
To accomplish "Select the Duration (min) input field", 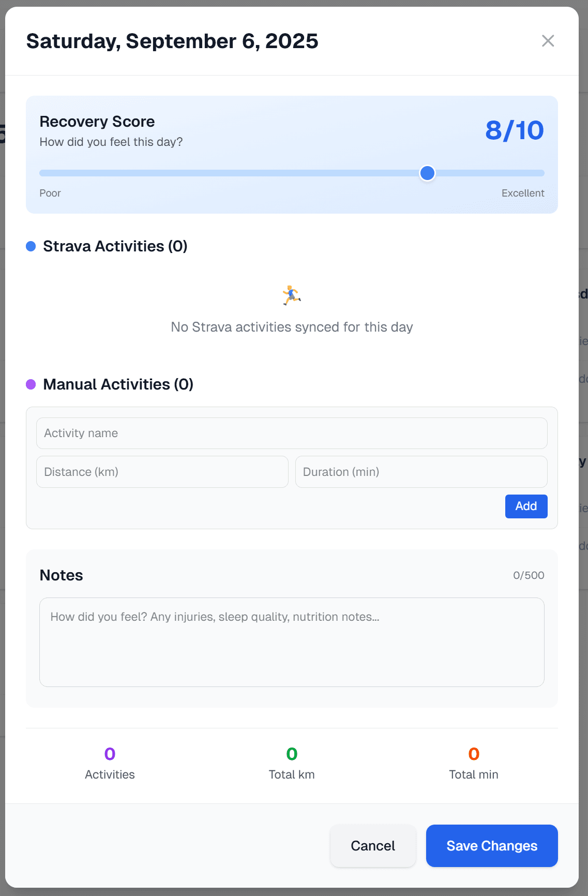I will [x=421, y=471].
